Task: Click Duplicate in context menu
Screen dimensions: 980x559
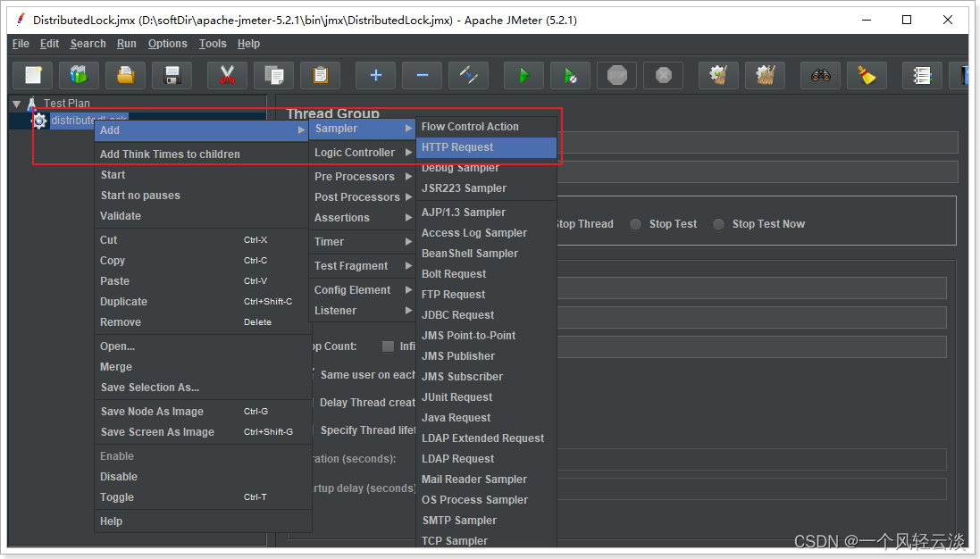Action: point(201,302)
